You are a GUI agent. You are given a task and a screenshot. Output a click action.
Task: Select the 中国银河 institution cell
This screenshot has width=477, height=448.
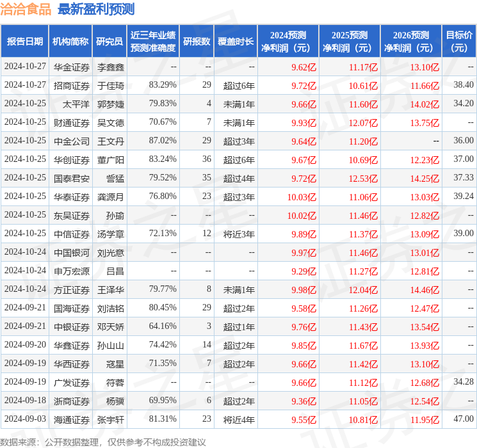click(72, 253)
